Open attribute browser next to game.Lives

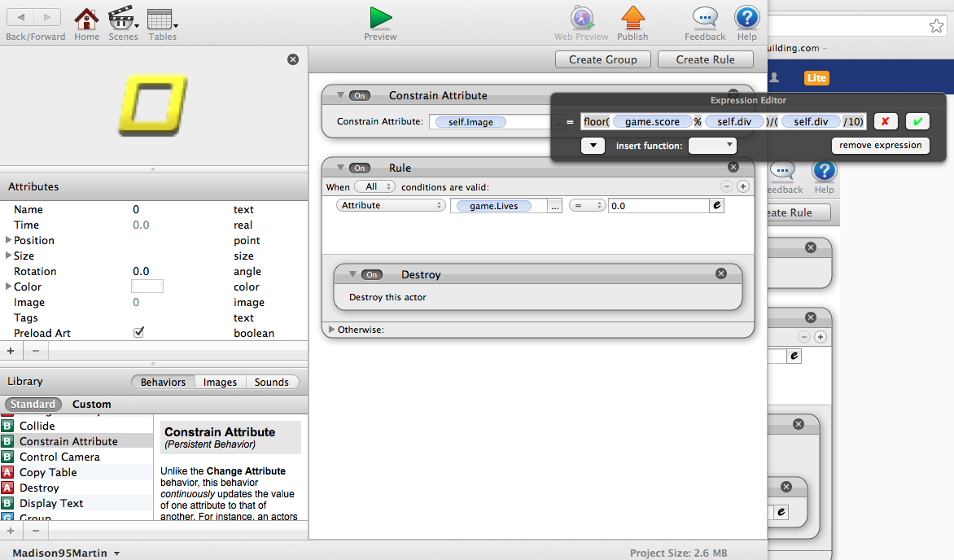[555, 207]
